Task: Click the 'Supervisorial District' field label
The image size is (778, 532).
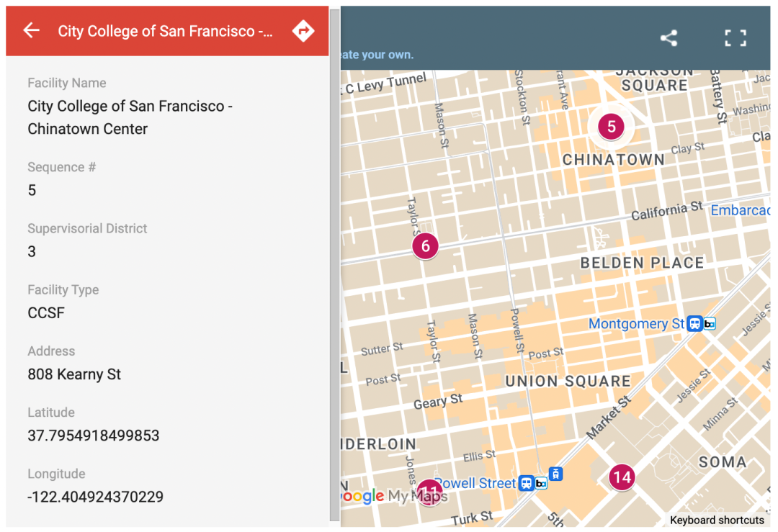Action: [87, 229]
